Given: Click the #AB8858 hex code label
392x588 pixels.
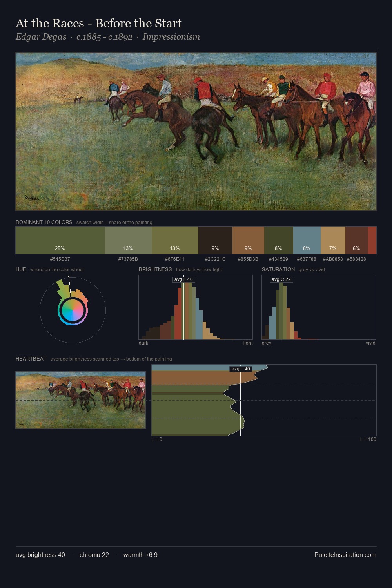Looking at the screenshot, I should point(333,259).
